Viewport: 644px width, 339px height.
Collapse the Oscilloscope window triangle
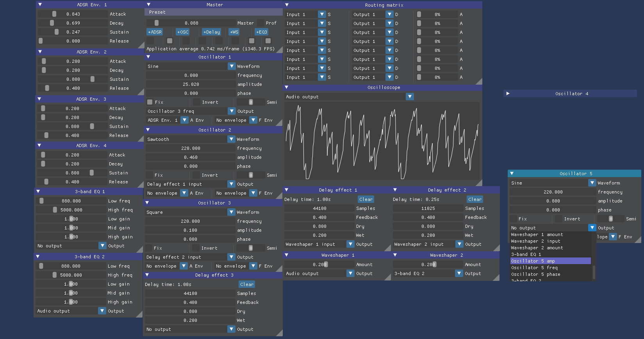click(287, 87)
